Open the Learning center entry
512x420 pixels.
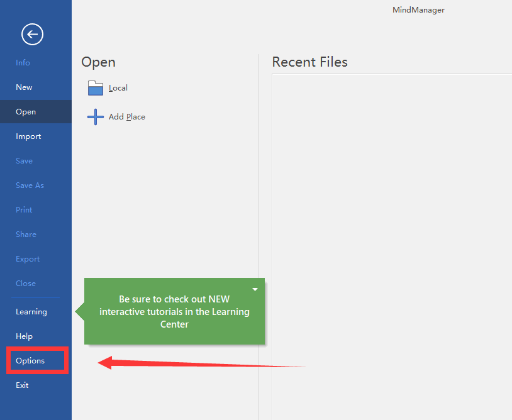point(31,312)
